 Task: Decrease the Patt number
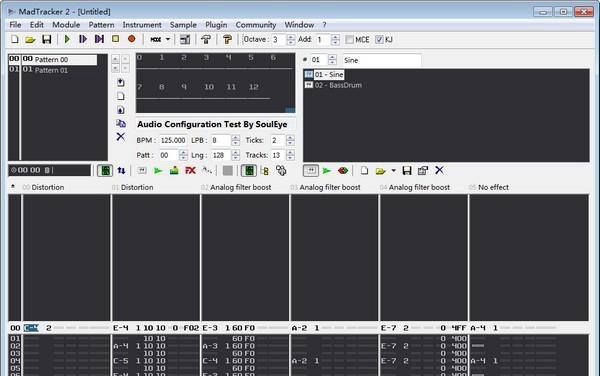(x=183, y=158)
